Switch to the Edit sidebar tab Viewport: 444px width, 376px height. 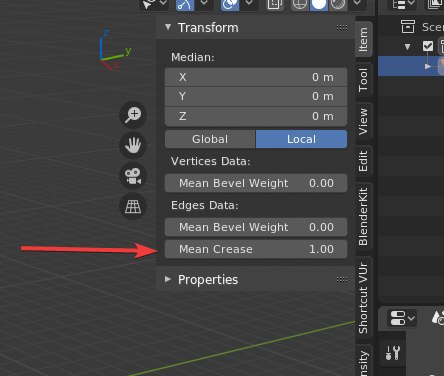364,161
